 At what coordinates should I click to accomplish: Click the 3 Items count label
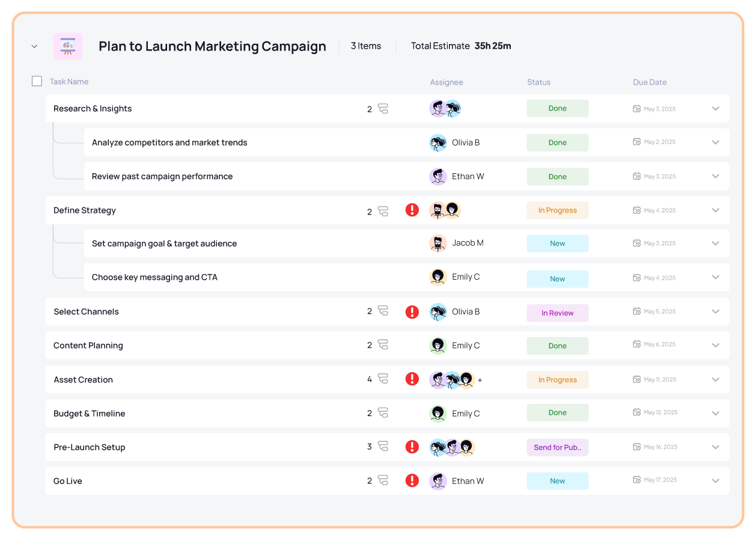[x=366, y=46]
